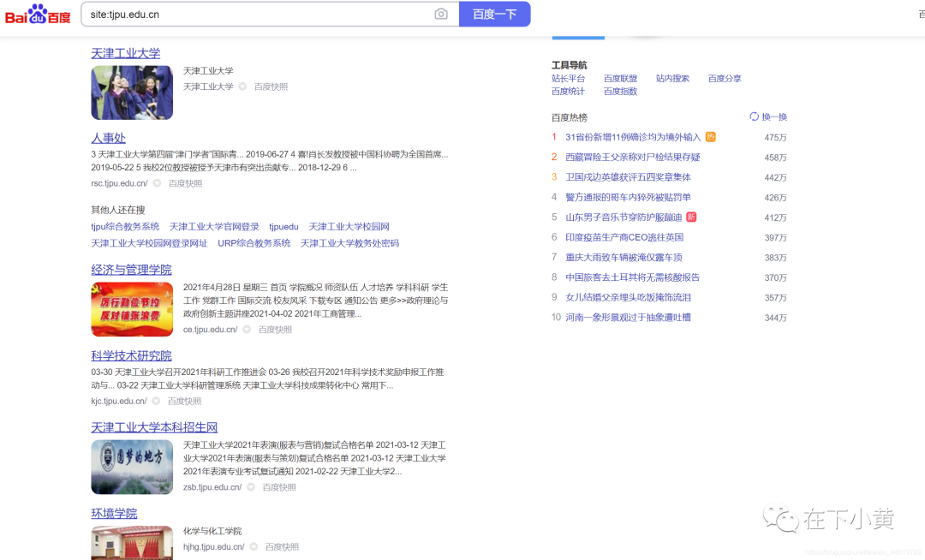Click icon next to ce.tjpu.edu.cn/
925x560 pixels.
tap(247, 330)
